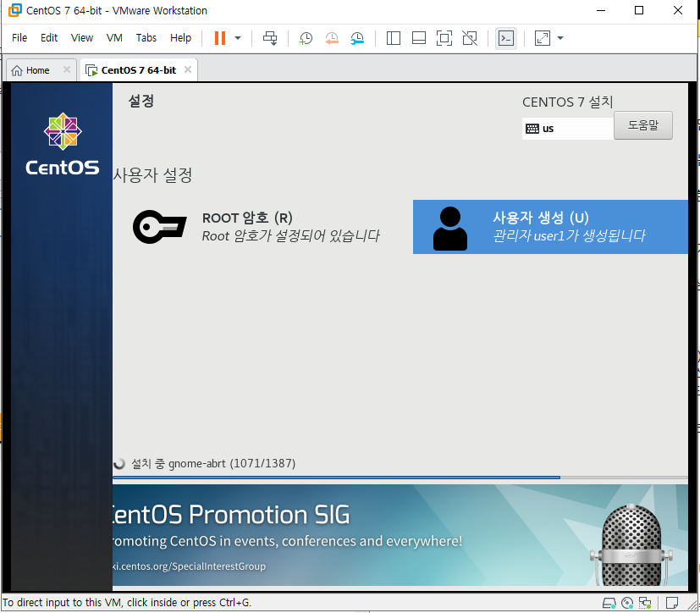The height and width of the screenshot is (613, 700).
Task: Click the user silhouette icon
Action: (450, 228)
